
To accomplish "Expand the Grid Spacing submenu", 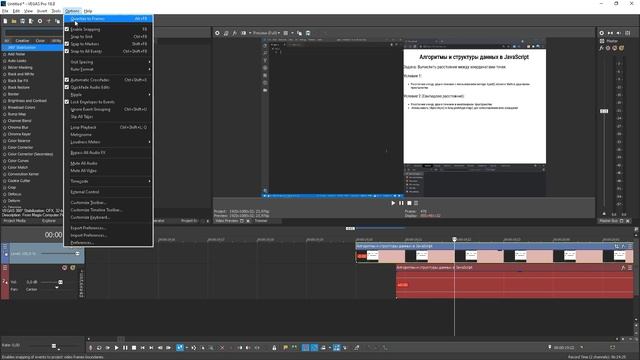I will coord(108,62).
